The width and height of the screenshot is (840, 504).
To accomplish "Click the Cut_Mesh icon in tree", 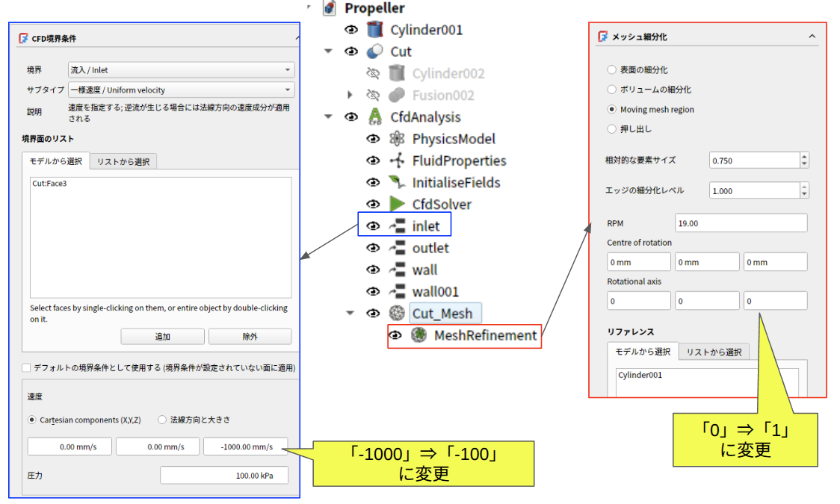I will point(397,314).
